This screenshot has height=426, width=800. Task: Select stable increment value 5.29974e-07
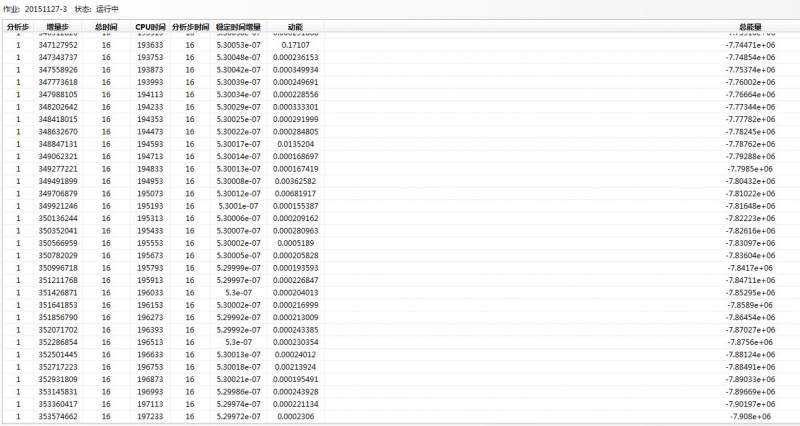238,404
